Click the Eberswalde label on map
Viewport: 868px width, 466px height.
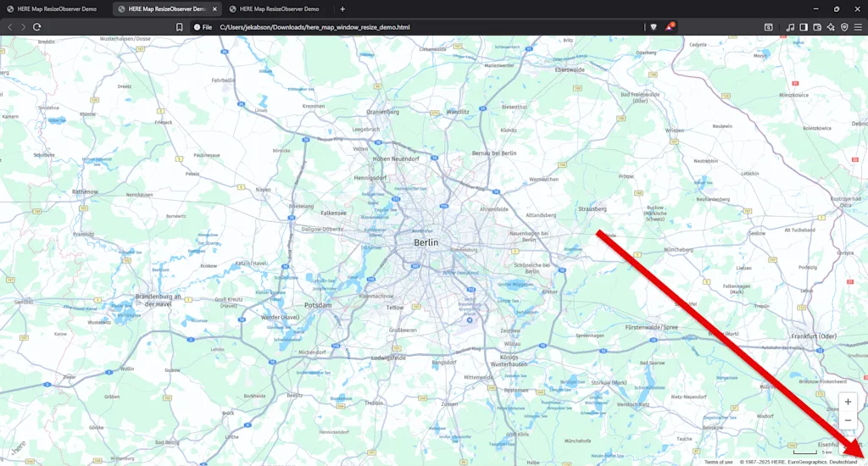pyautogui.click(x=570, y=69)
